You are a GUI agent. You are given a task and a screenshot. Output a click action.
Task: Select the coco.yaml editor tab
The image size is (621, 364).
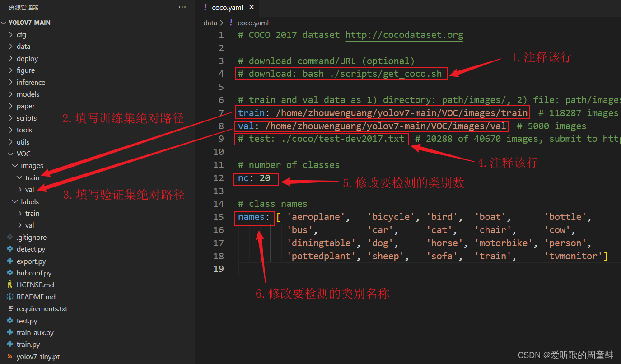pos(228,7)
